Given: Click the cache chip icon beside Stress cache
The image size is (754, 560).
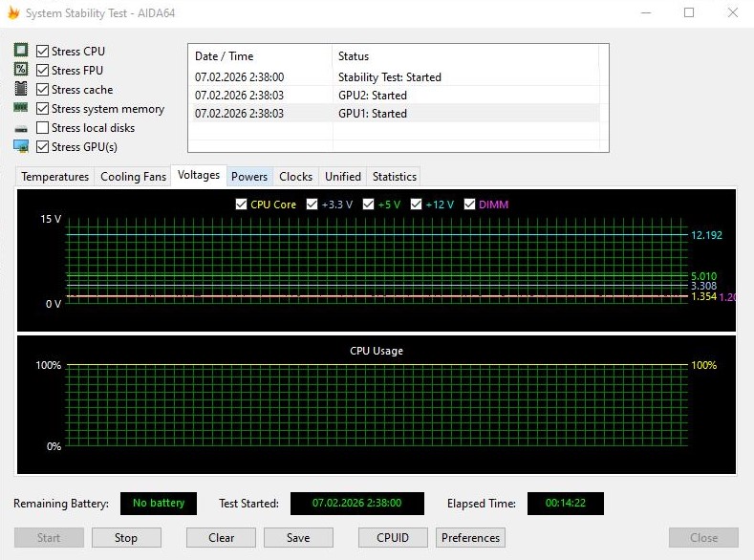Looking at the screenshot, I should coord(21,89).
